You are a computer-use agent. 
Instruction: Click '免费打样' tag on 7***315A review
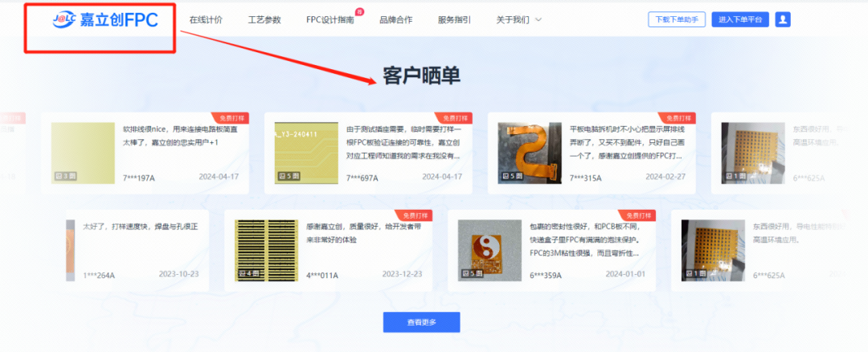(677, 118)
